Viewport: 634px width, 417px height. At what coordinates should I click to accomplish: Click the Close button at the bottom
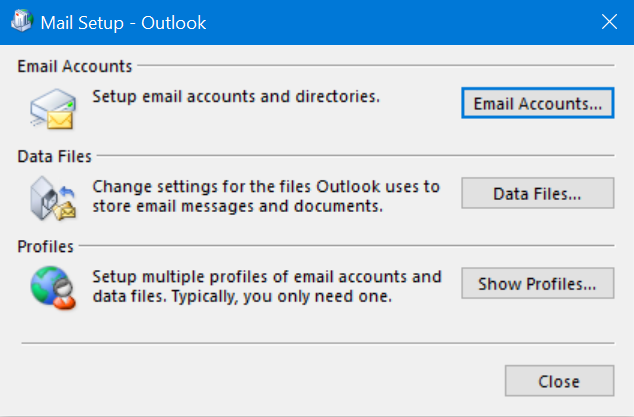point(559,381)
